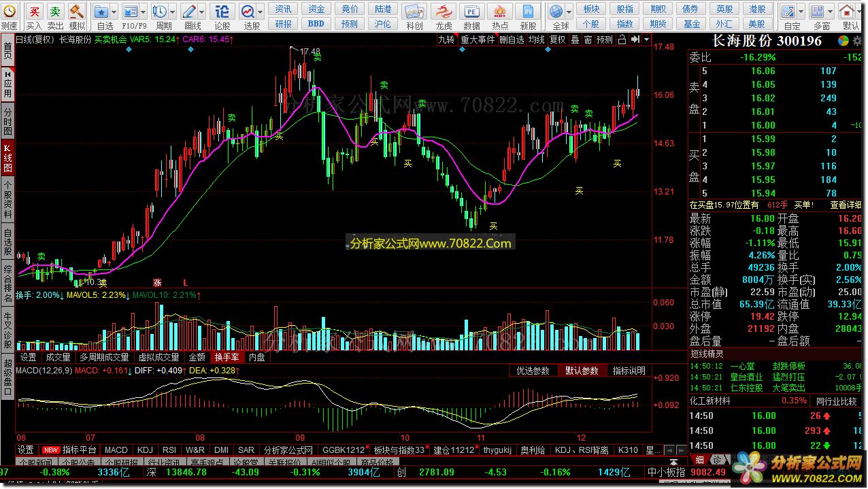Image resolution: width=868 pixels, height=489 pixels.
Task: Select the 成交量 volume sub-tab
Action: pyautogui.click(x=58, y=357)
